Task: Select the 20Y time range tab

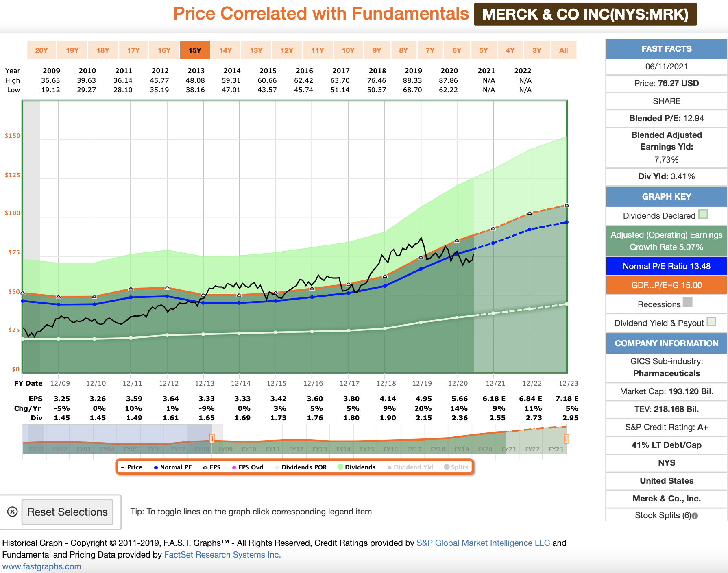Action: pyautogui.click(x=41, y=50)
